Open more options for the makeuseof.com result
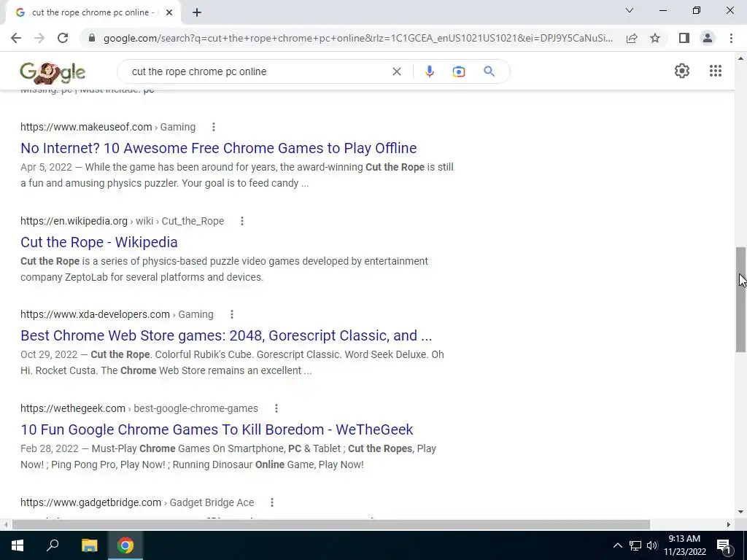Image resolution: width=747 pixels, height=560 pixels. pos(214,127)
